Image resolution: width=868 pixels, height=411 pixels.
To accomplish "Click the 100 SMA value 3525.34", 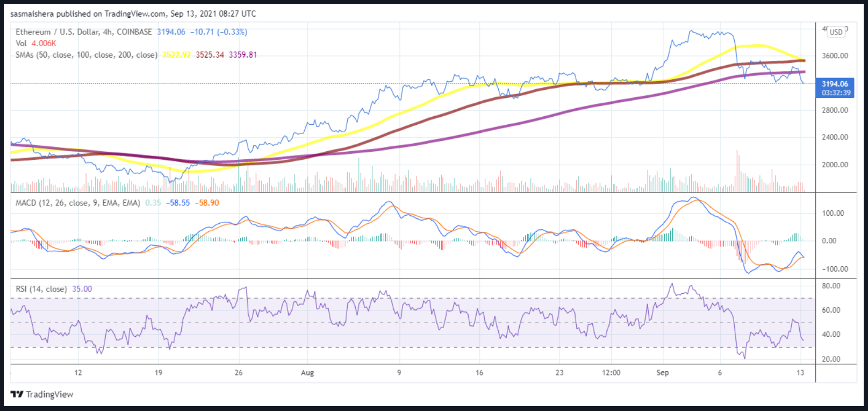I will (210, 55).
